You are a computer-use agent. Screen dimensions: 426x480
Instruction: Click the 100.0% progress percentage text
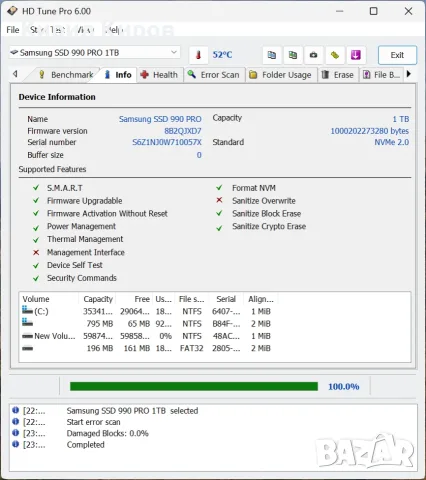tap(344, 387)
